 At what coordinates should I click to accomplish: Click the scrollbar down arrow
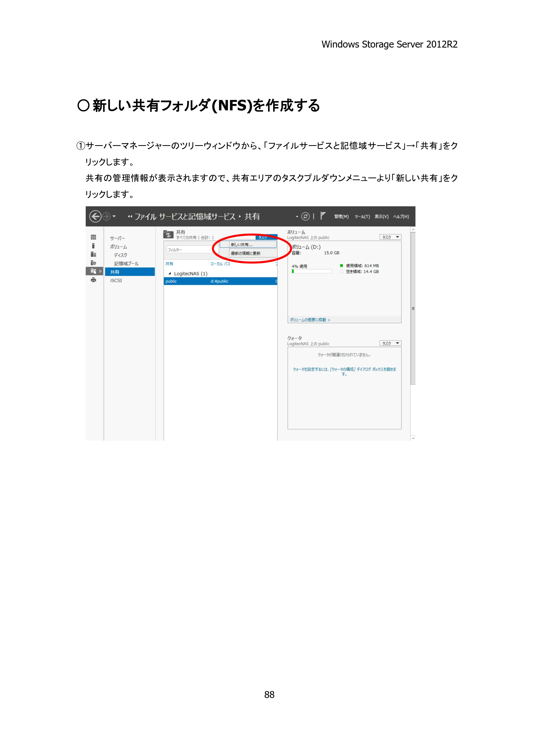(x=413, y=438)
